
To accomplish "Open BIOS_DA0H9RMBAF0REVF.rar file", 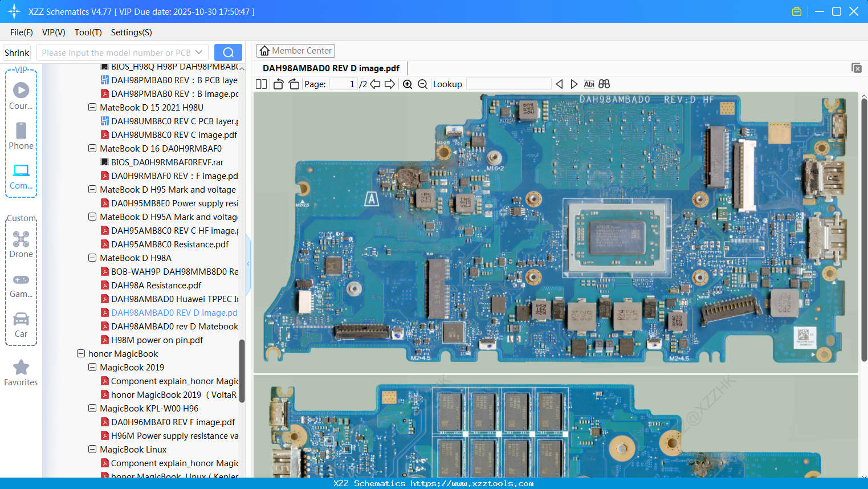I will click(x=162, y=162).
